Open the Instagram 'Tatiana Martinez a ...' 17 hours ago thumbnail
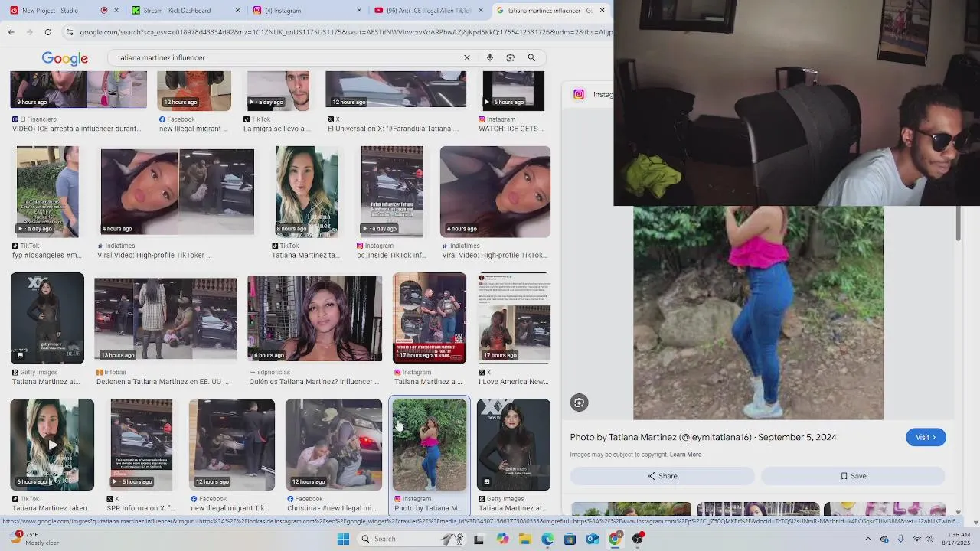The height and width of the screenshot is (551, 980). [x=430, y=318]
